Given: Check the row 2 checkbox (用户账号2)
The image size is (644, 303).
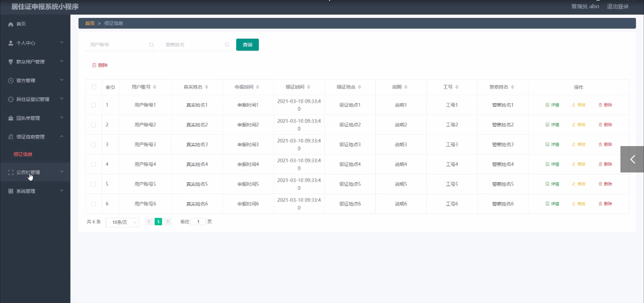Looking at the screenshot, I should pos(93,125).
